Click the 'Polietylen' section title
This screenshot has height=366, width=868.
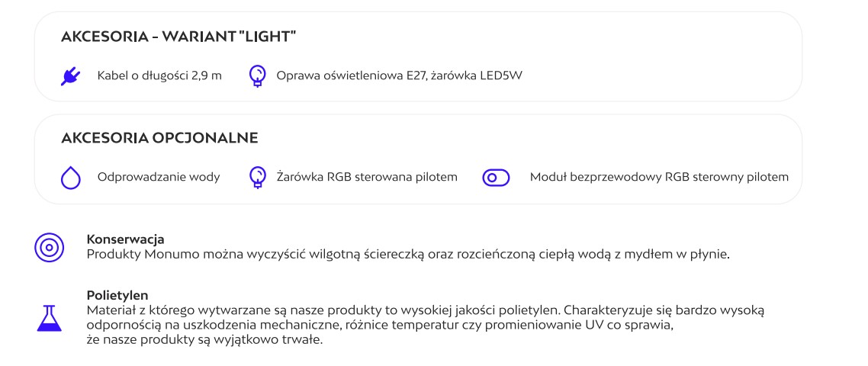[117, 294]
